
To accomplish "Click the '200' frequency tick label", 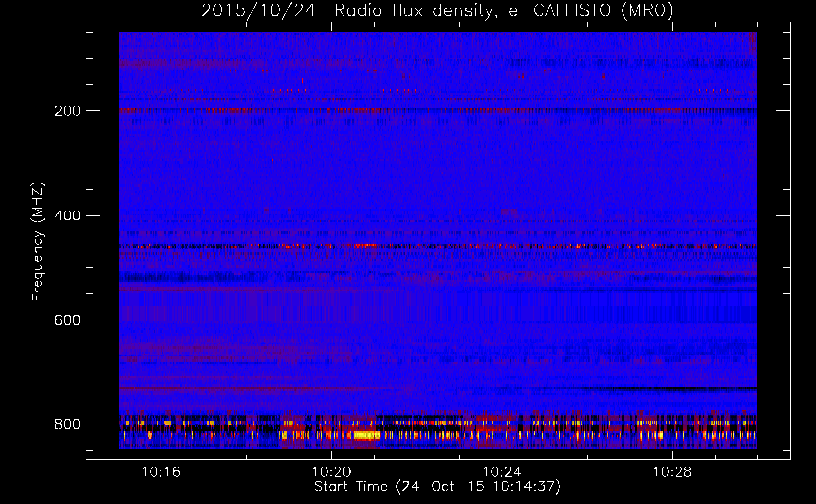I will coord(68,111).
